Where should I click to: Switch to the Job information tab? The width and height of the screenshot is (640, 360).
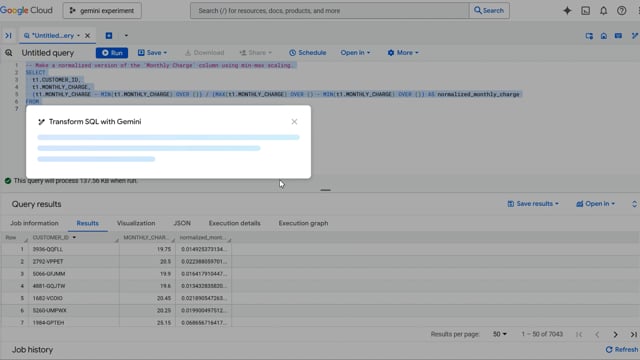tap(34, 223)
